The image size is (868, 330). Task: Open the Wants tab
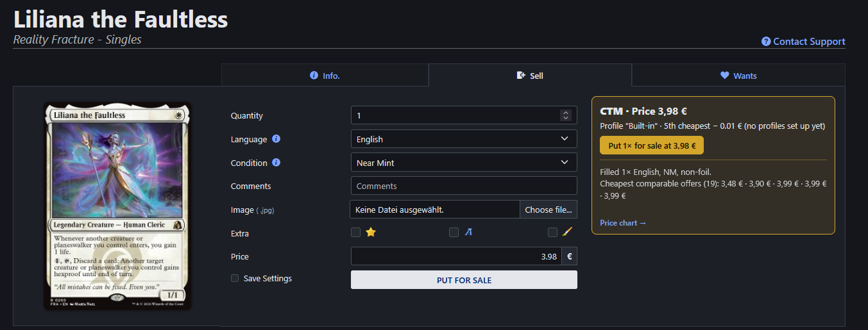pyautogui.click(x=738, y=76)
